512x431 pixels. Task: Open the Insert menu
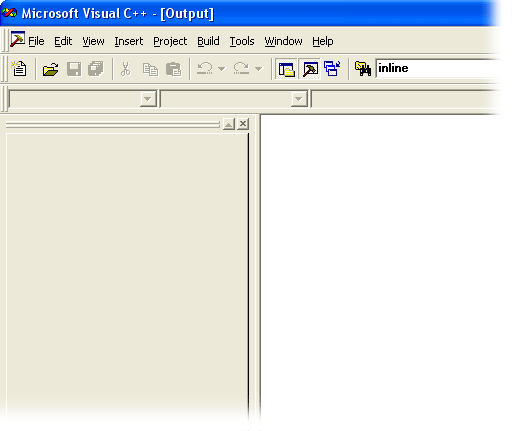pyautogui.click(x=129, y=41)
